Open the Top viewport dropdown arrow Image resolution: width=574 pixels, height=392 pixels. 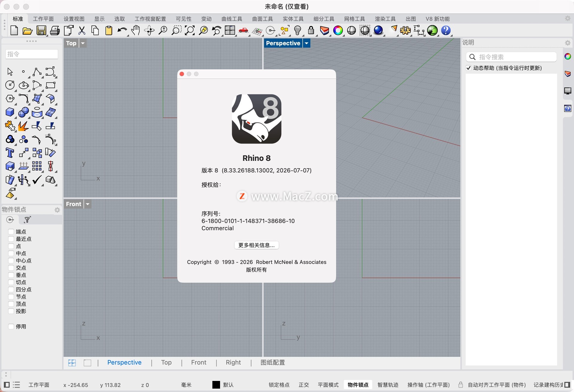[83, 43]
